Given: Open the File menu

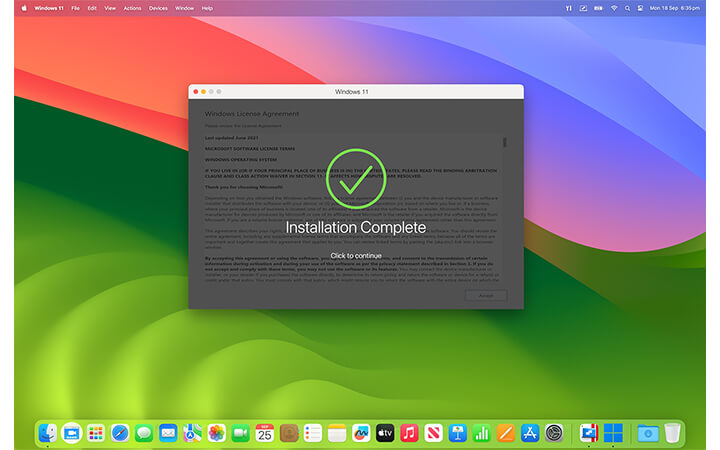Looking at the screenshot, I should coord(75,8).
